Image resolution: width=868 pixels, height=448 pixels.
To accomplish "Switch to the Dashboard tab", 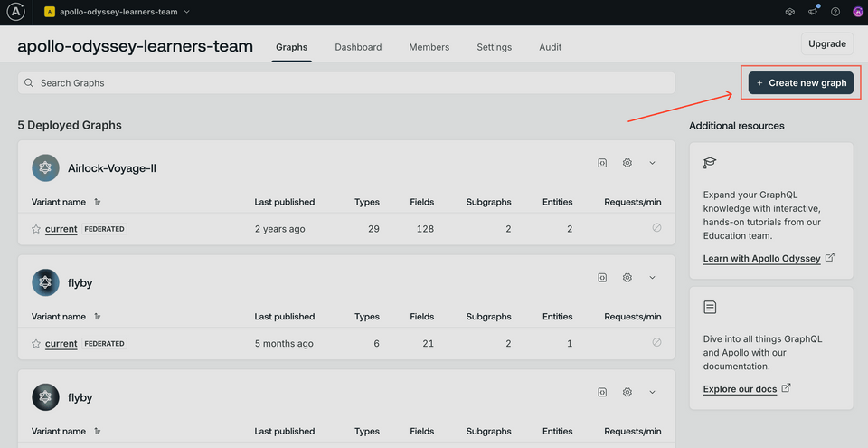I will [x=358, y=47].
